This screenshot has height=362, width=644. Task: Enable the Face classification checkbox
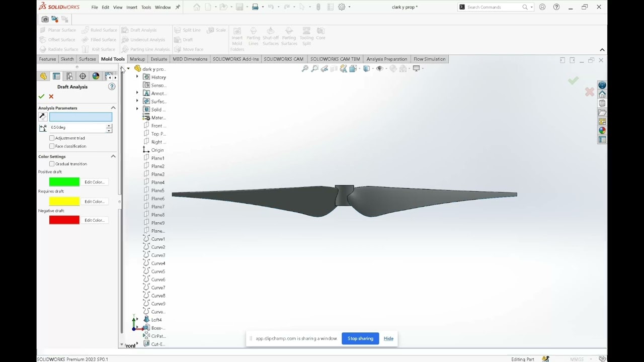[x=52, y=146]
